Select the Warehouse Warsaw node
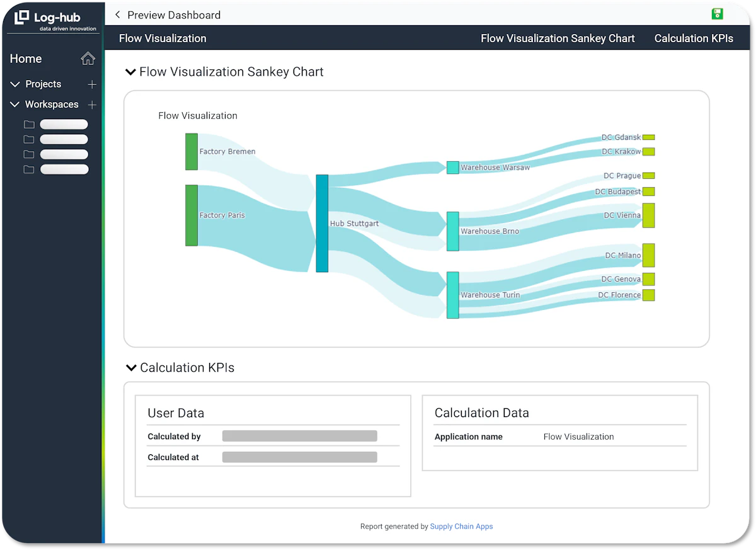Image resolution: width=756 pixels, height=550 pixels. (452, 168)
